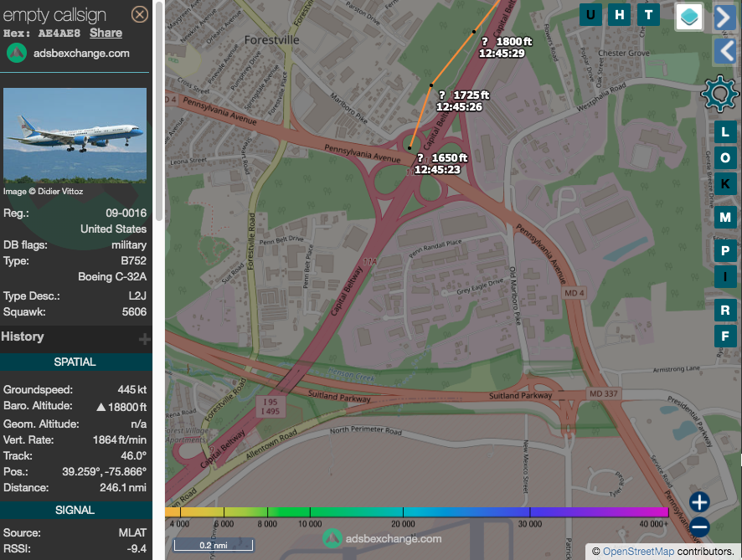The height and width of the screenshot is (560, 742).
Task: Click the SIGNAL section header
Action: [75, 510]
